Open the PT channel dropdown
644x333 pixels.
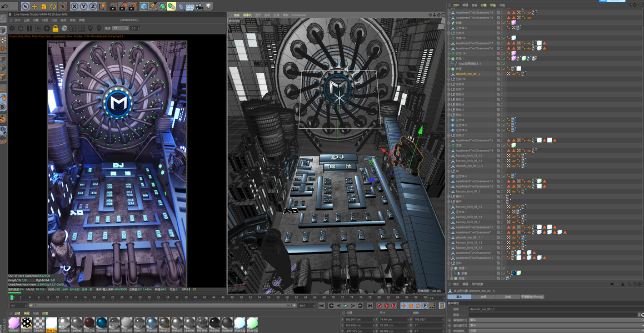tap(120, 28)
